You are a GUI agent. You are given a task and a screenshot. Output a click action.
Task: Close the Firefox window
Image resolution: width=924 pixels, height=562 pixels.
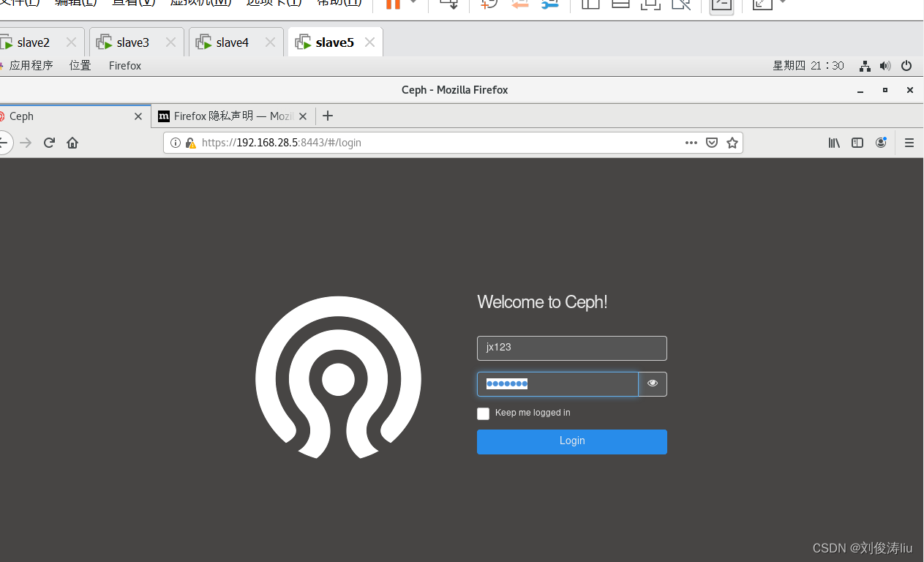click(x=910, y=90)
